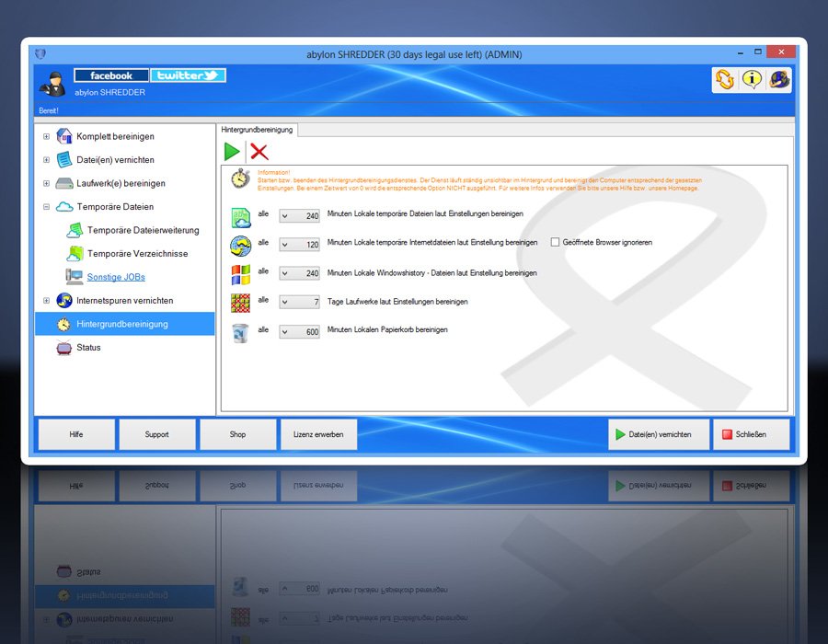828x644 pixels.
Task: Click the 'Bereit!' status text
Action: (x=48, y=110)
